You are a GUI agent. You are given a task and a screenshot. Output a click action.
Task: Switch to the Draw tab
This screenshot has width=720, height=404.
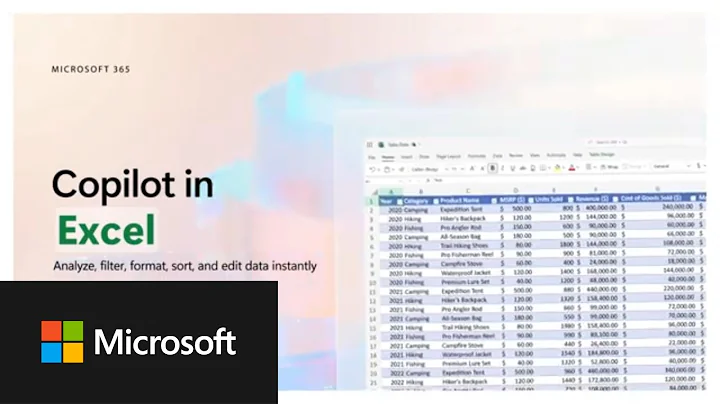coord(424,157)
